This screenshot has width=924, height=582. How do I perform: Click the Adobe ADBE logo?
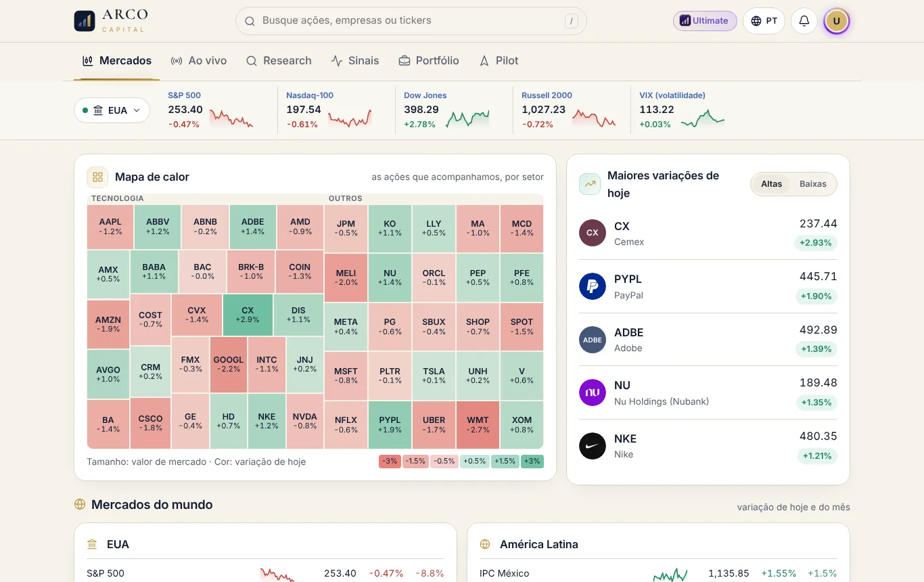[x=592, y=340]
